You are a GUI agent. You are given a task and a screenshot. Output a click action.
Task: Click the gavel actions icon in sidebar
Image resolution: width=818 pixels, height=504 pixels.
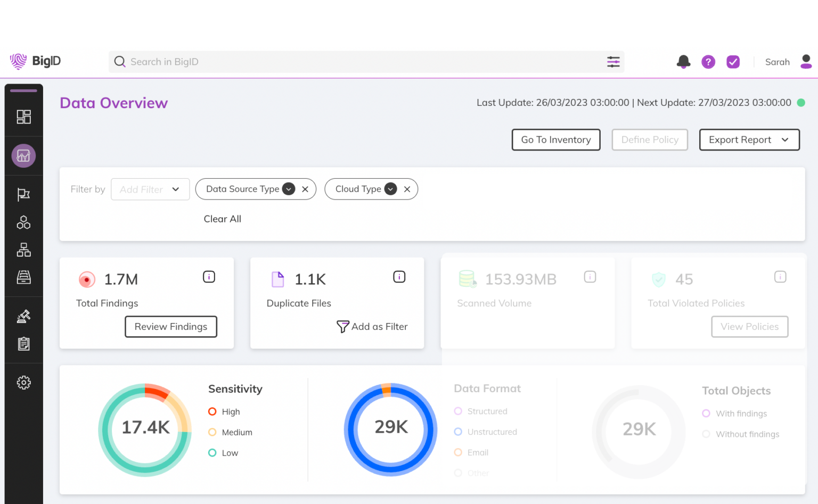click(x=23, y=316)
